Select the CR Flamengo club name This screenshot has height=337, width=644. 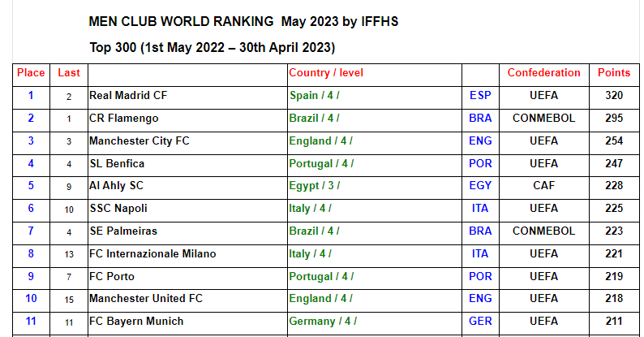(x=123, y=119)
